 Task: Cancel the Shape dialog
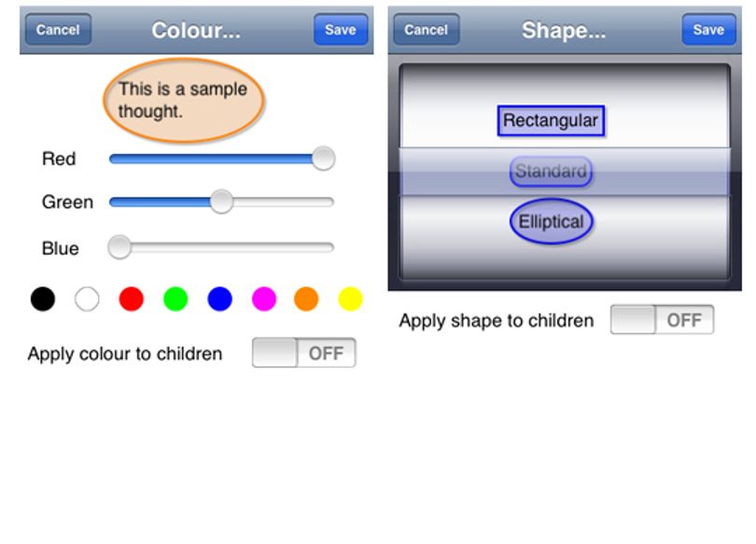pos(427,29)
